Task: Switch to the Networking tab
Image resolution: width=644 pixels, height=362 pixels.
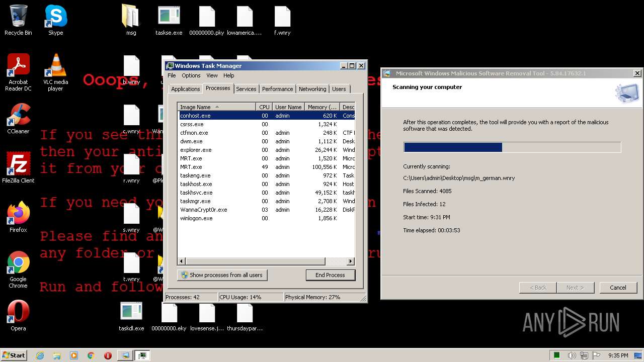Action: [x=312, y=89]
